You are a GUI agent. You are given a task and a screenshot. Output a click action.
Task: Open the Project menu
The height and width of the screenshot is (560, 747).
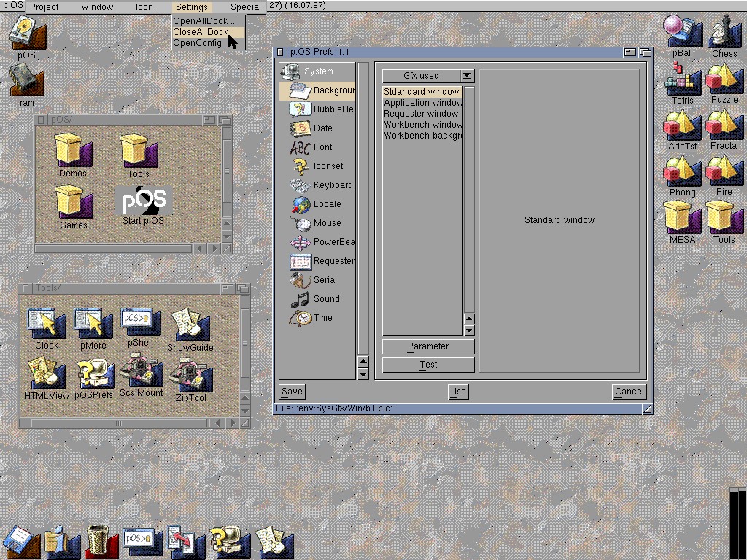[44, 7]
